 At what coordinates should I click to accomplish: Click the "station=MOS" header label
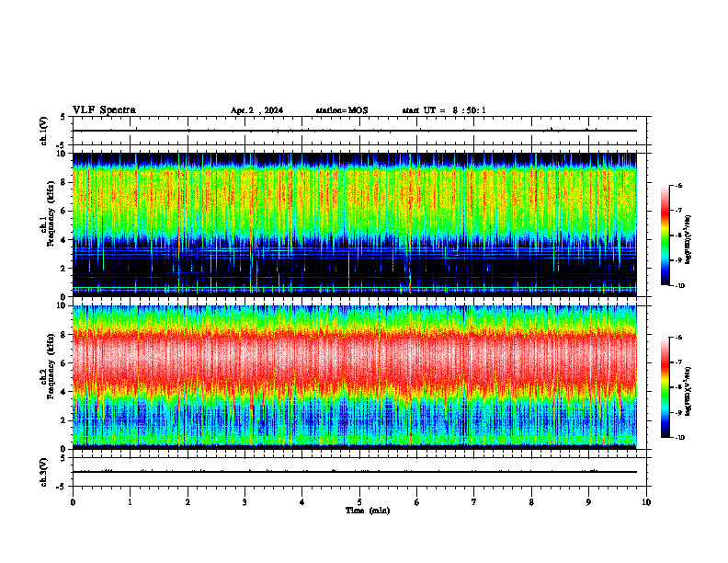342,110
